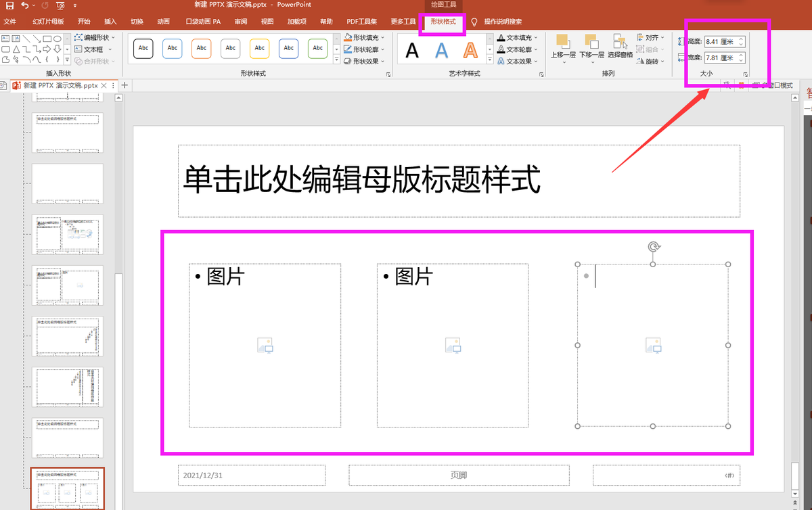The height and width of the screenshot is (510, 812).
Task: Click the height (高度) value field
Action: 720,42
